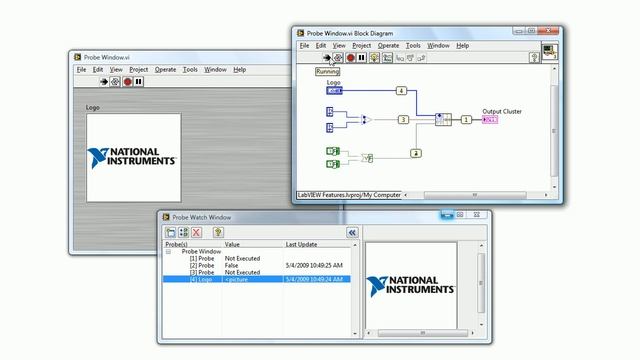Click probe number 4 on the Logo wire
Image resolution: width=640 pixels, height=360 pixels.
[x=401, y=91]
